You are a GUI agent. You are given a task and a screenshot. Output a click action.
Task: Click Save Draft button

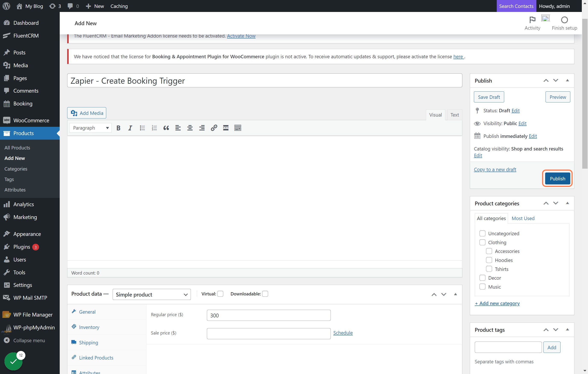pyautogui.click(x=489, y=97)
